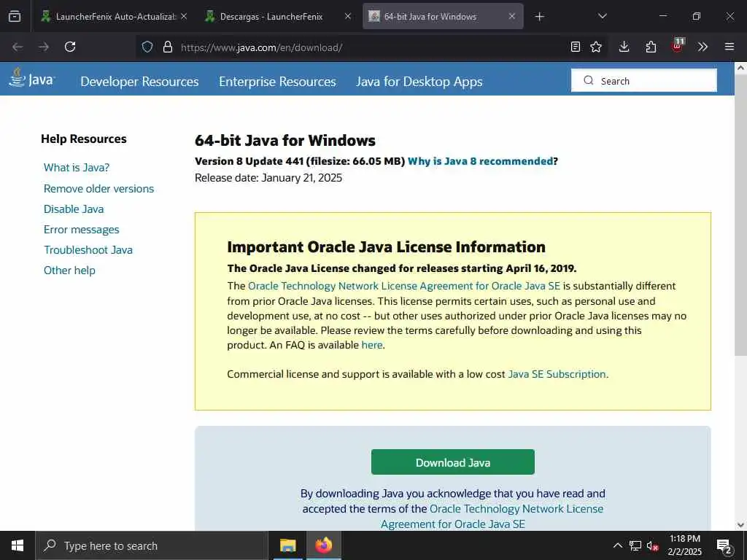Open Oracle Technology Network License Agreement link in yellow box
The image size is (747, 560).
click(404, 286)
